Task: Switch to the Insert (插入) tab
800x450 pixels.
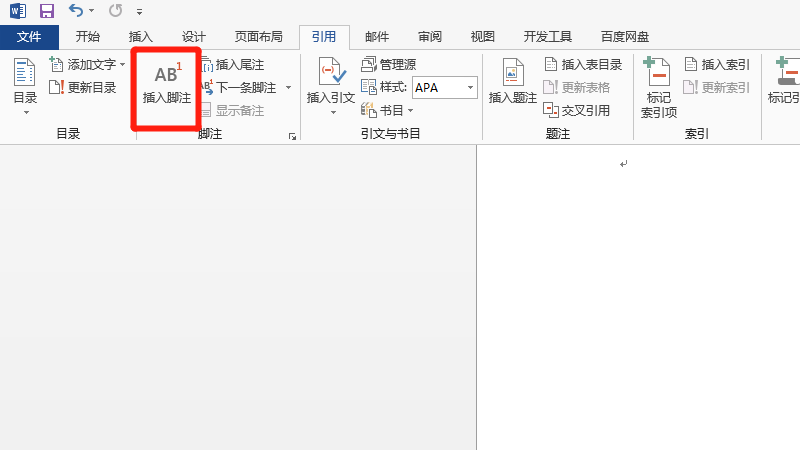Action: (141, 37)
